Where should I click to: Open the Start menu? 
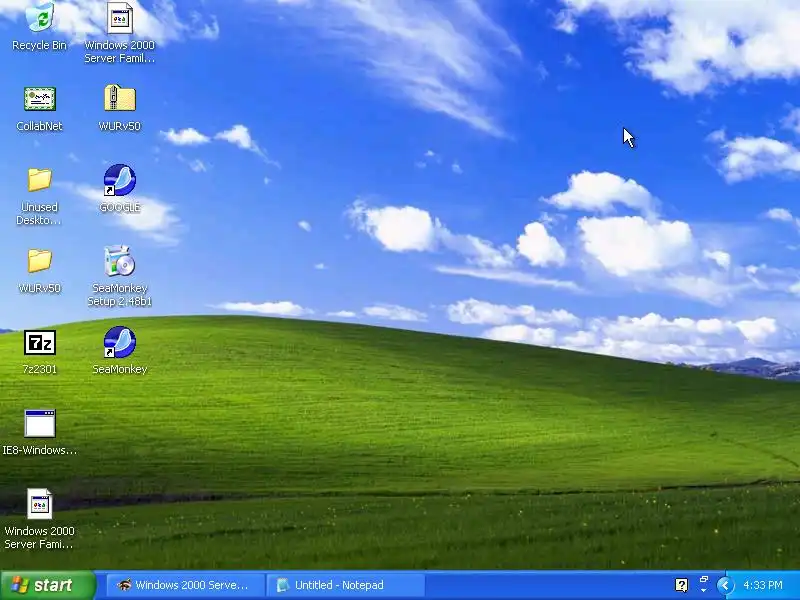coord(48,585)
